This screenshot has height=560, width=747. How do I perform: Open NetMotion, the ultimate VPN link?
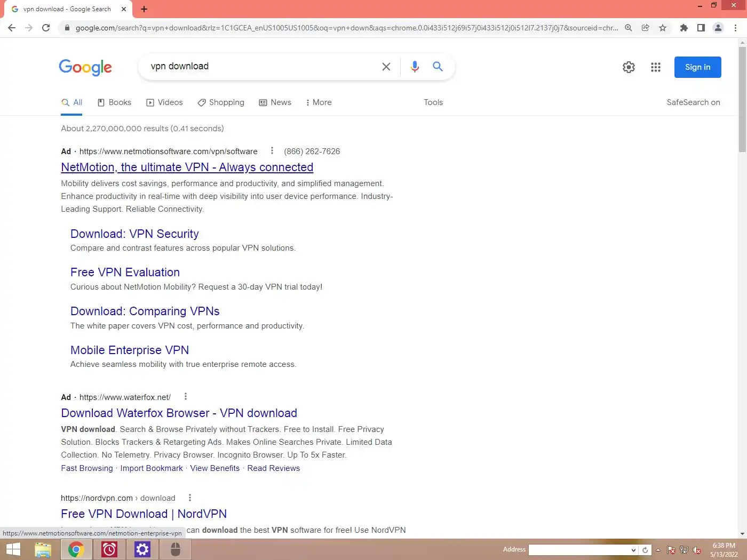coord(187,167)
